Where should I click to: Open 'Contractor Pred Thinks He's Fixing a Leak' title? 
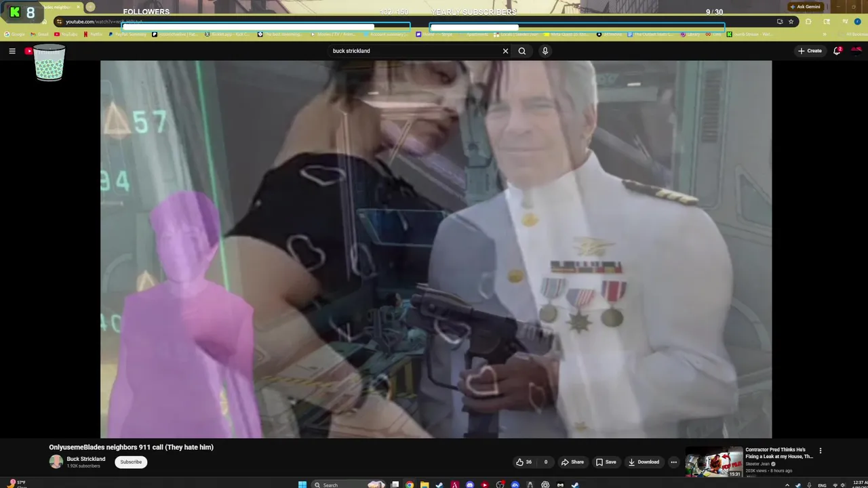(x=779, y=453)
